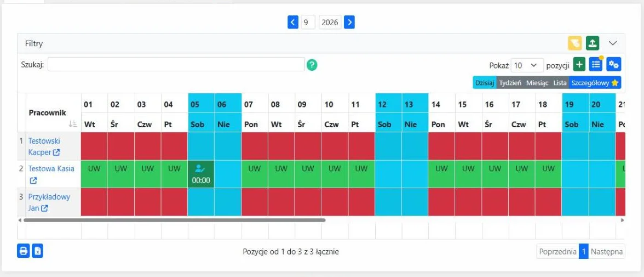Click the Poprzednia pagination button

pyautogui.click(x=557, y=251)
